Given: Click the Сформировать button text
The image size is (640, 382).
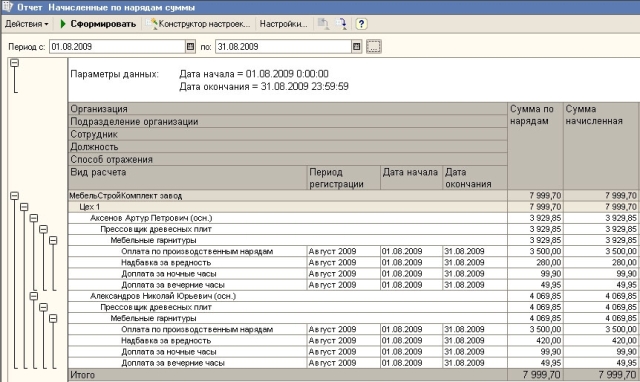Looking at the screenshot, I should [x=103, y=24].
